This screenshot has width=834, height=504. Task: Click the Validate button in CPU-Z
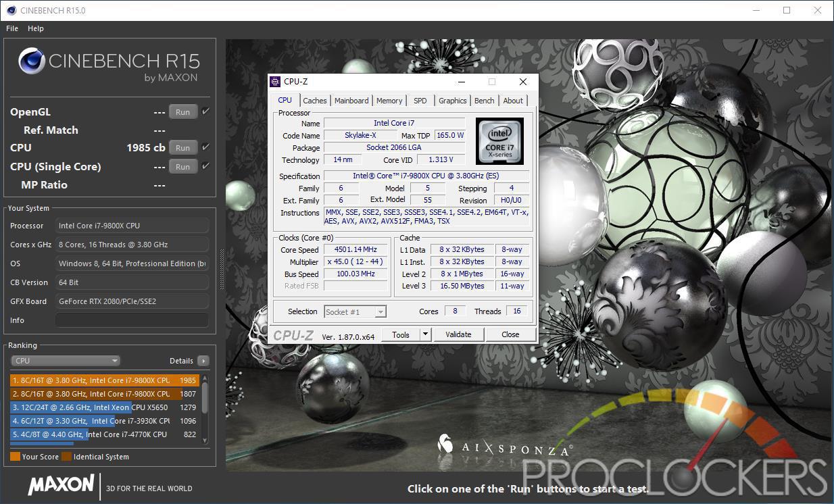point(458,334)
